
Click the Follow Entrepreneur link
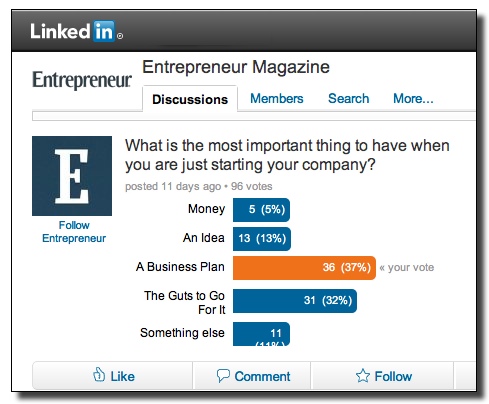click(74, 232)
